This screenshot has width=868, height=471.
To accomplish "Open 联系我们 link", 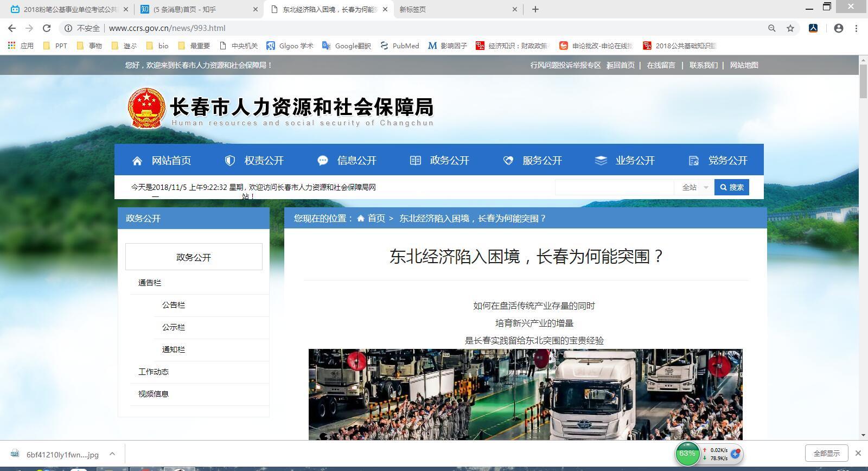I will (x=704, y=65).
